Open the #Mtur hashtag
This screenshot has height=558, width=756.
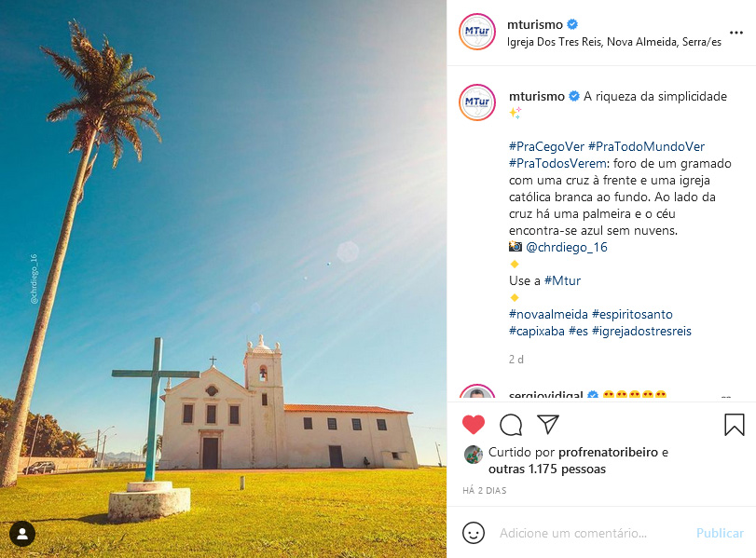[x=562, y=280]
